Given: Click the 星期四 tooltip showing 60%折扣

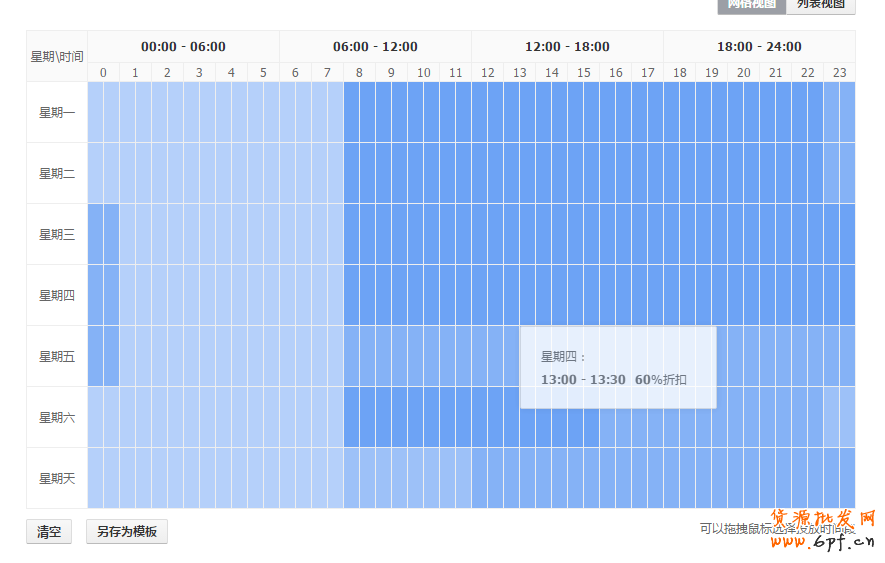Looking at the screenshot, I should [x=618, y=368].
